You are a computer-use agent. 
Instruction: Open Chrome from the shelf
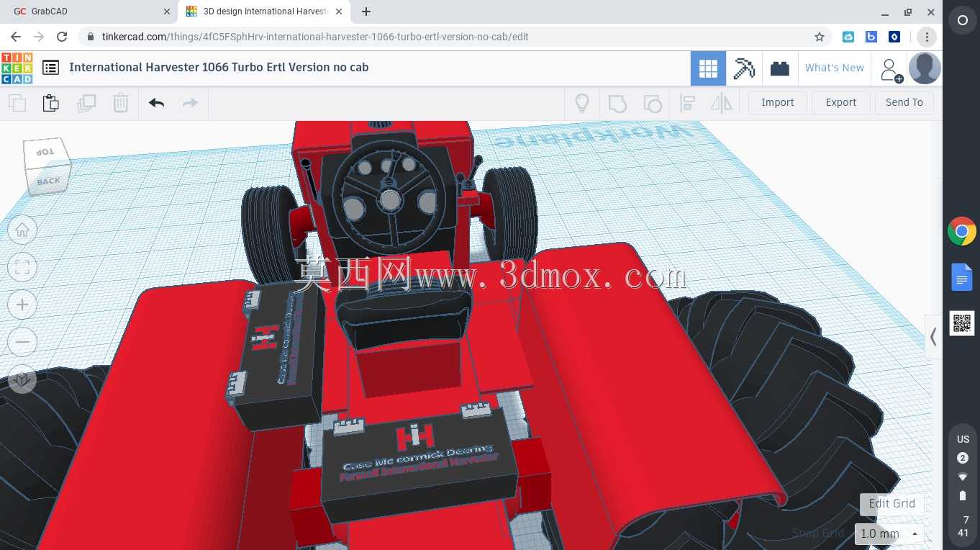(x=962, y=232)
